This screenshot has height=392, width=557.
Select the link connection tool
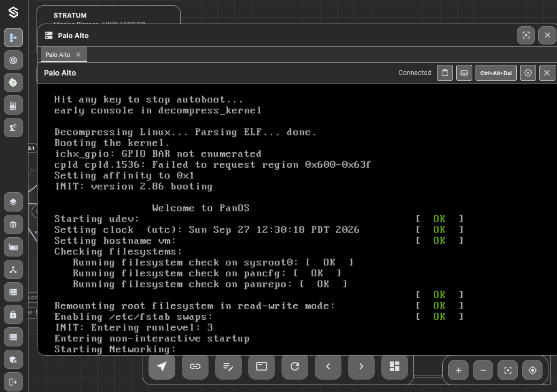coord(195,366)
